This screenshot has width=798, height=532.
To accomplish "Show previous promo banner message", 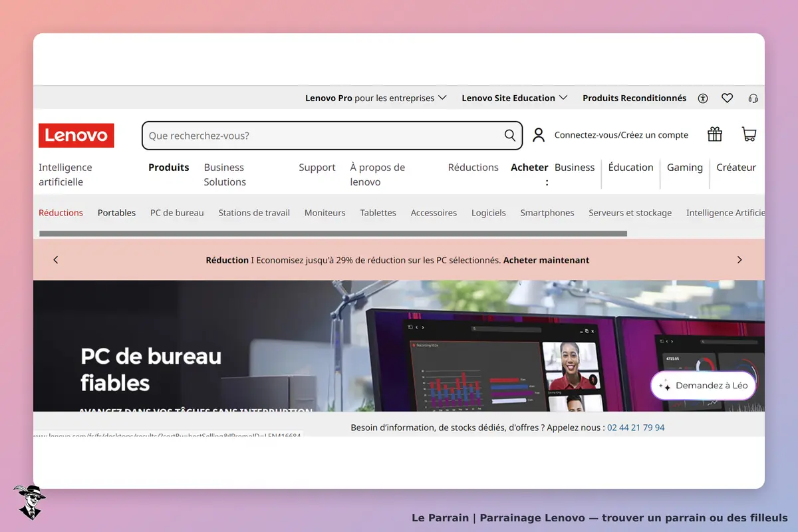I will point(56,260).
